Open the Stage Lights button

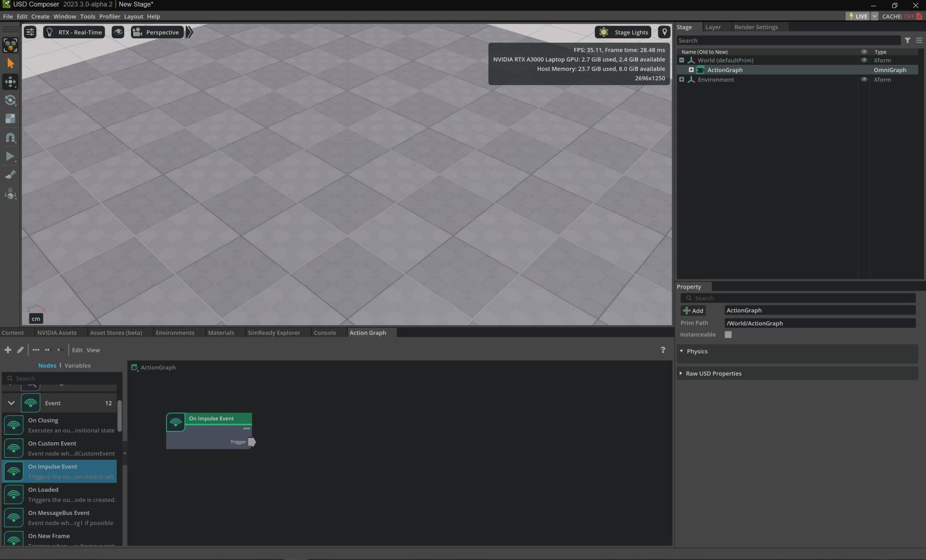point(623,32)
